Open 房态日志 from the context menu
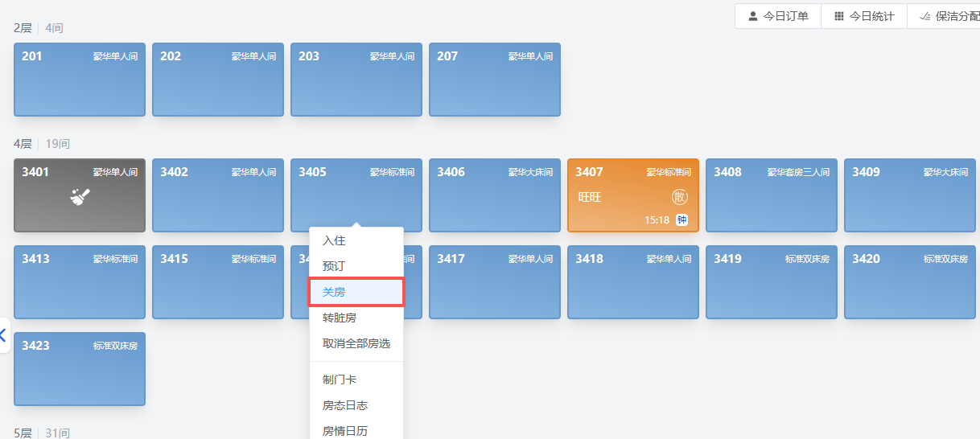This screenshot has width=980, height=439. 356,405
